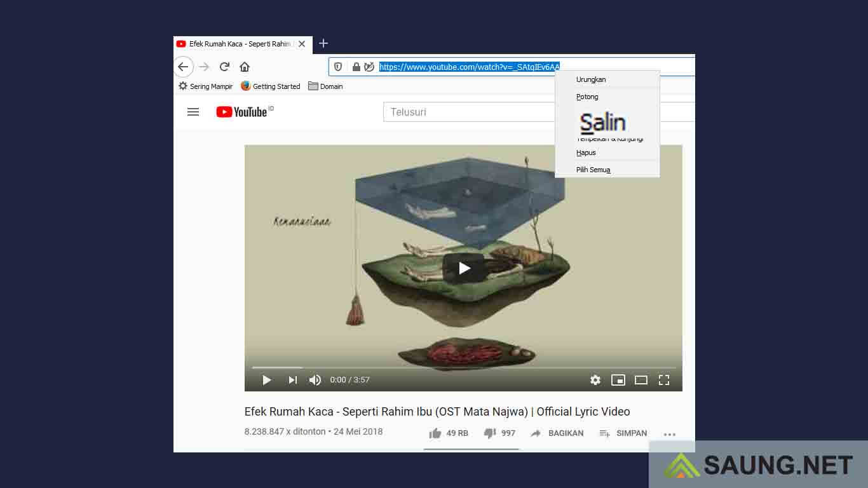Enable the miniplayer icon
Viewport: 868px width, 488px height.
pos(618,380)
